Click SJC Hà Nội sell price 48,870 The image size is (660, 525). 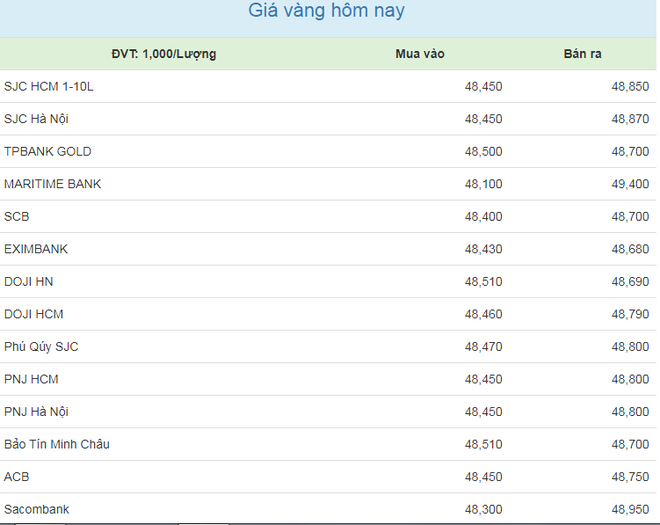tap(630, 119)
